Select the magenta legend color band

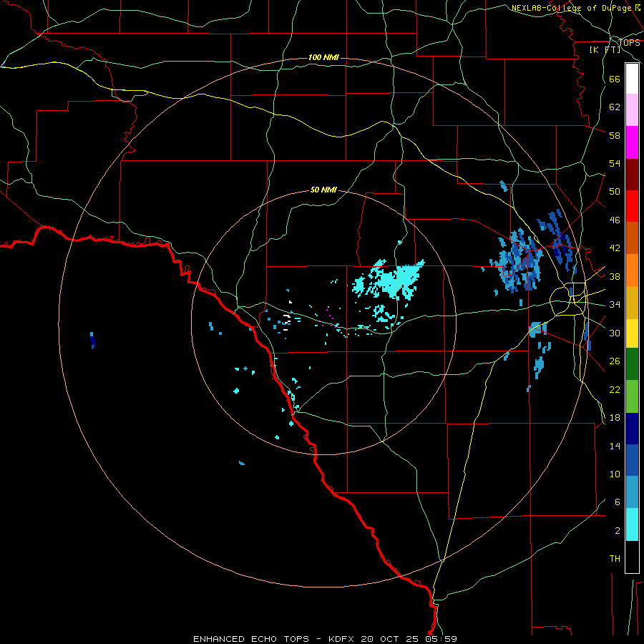pos(632,142)
